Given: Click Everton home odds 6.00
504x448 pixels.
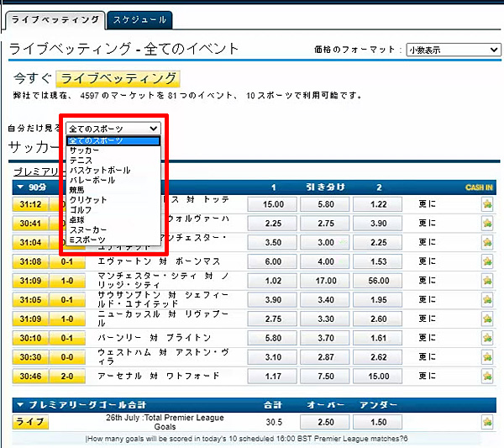Looking at the screenshot, I should (272, 261).
